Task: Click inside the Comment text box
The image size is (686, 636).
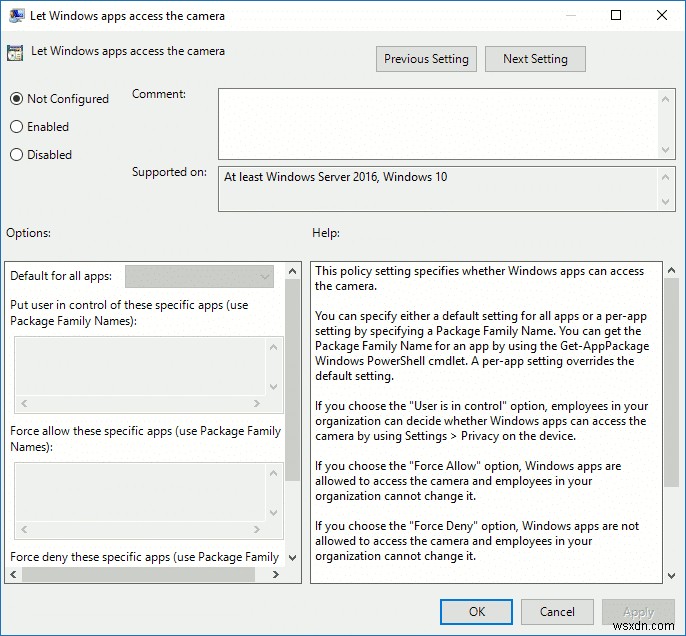Action: pos(439,124)
